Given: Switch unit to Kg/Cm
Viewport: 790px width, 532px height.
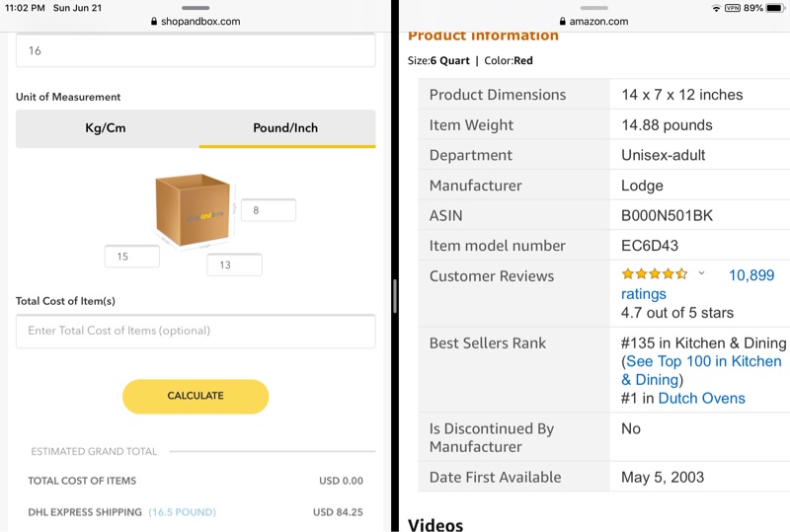Looking at the screenshot, I should (x=106, y=128).
